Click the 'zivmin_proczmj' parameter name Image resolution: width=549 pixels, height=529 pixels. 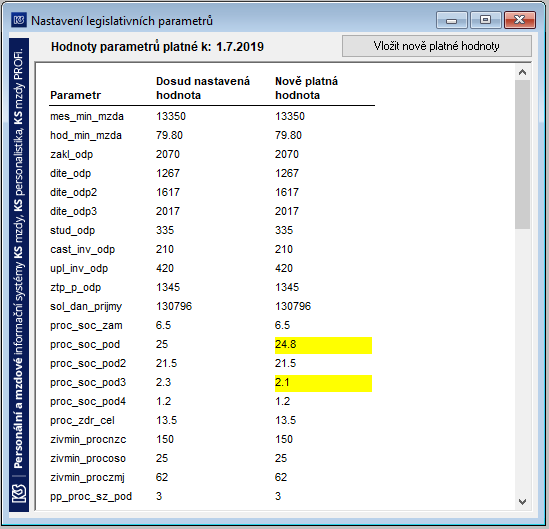tap(87, 478)
